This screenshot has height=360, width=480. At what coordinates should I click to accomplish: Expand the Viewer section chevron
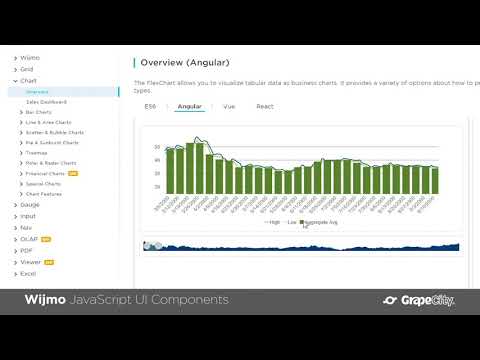[x=15, y=263]
